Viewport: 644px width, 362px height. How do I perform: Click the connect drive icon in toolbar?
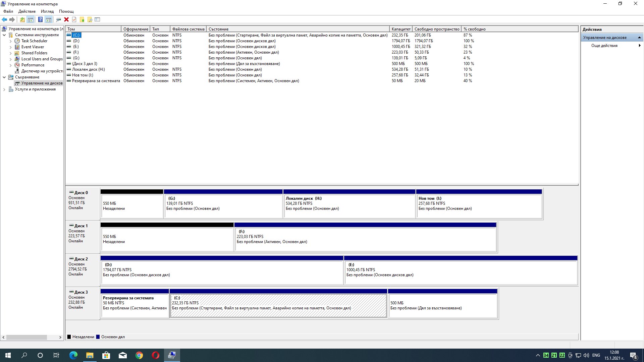(58, 19)
